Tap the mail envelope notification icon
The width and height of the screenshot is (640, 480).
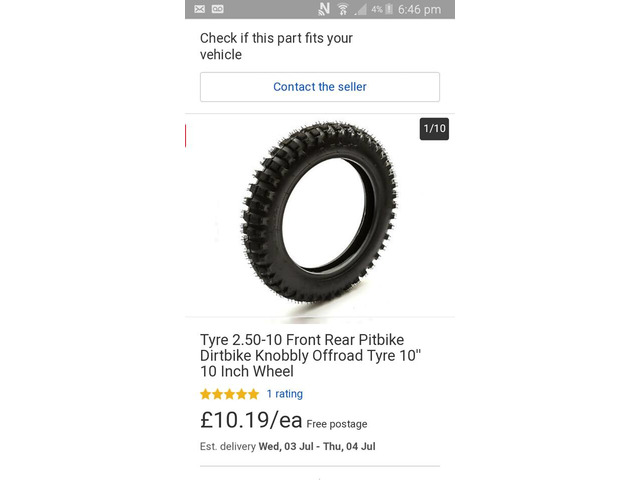199,9
